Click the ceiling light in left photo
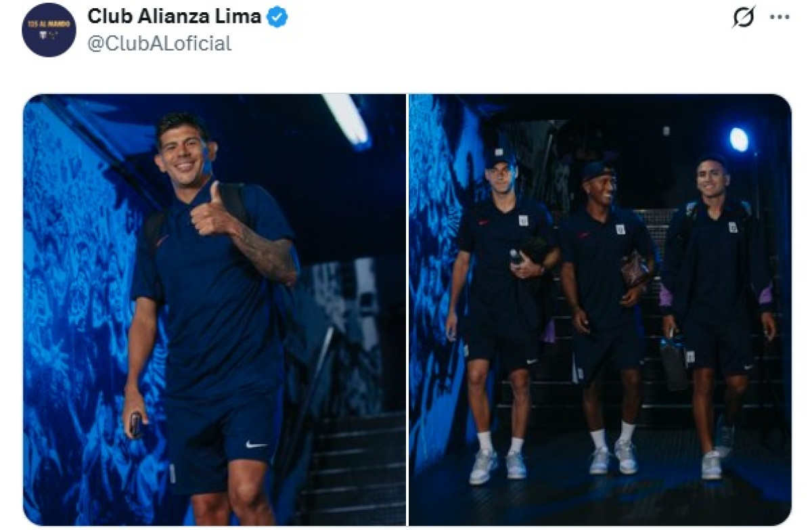 click(346, 119)
